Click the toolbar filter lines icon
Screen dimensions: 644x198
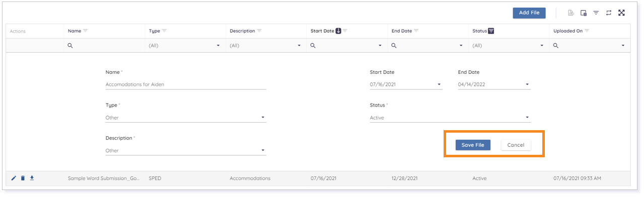pos(596,13)
